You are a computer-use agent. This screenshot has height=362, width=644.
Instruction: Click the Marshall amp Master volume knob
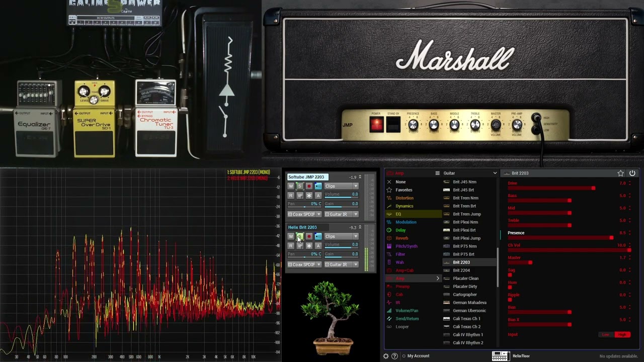pyautogui.click(x=496, y=125)
